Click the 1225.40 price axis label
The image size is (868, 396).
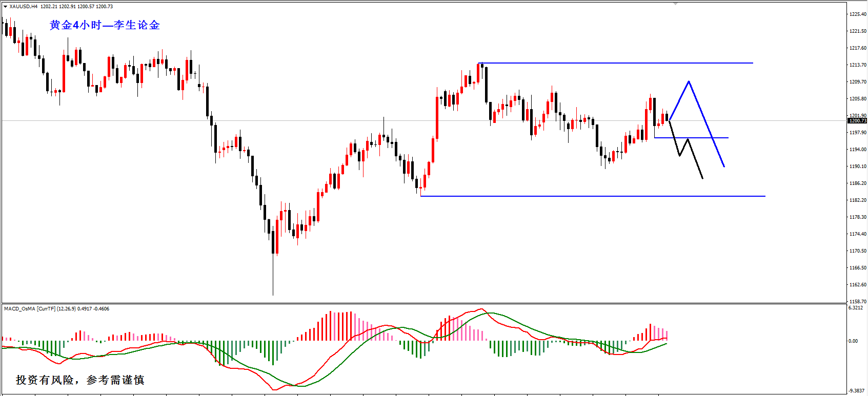[x=858, y=14]
